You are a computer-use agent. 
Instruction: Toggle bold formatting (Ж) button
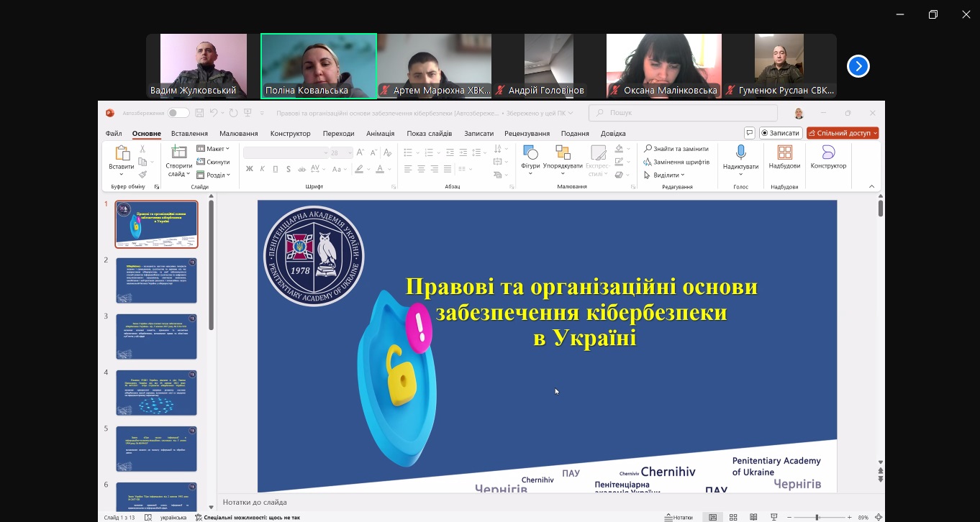(250, 169)
